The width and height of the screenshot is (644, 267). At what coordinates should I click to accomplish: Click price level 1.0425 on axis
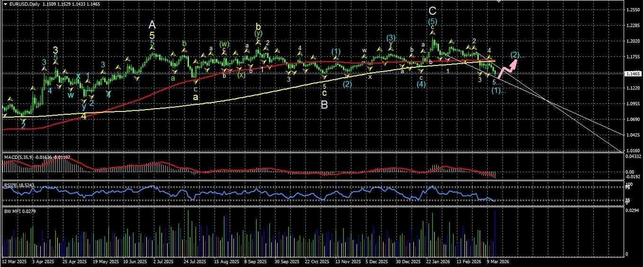pyautogui.click(x=633, y=135)
